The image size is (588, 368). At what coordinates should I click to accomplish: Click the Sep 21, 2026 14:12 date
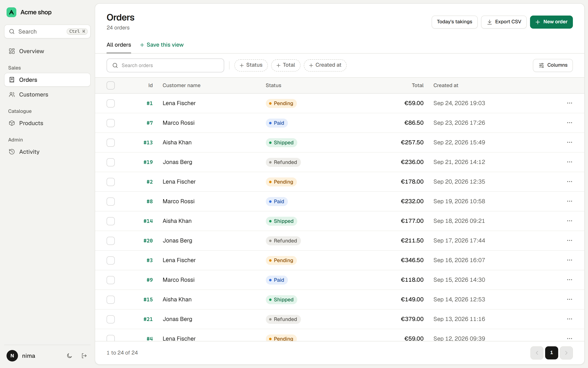point(459,162)
